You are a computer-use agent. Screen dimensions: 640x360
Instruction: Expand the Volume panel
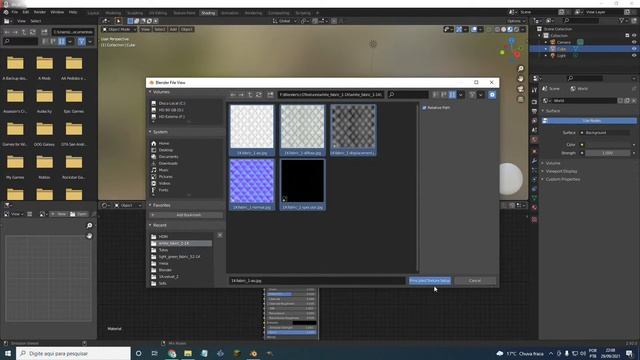click(553, 163)
